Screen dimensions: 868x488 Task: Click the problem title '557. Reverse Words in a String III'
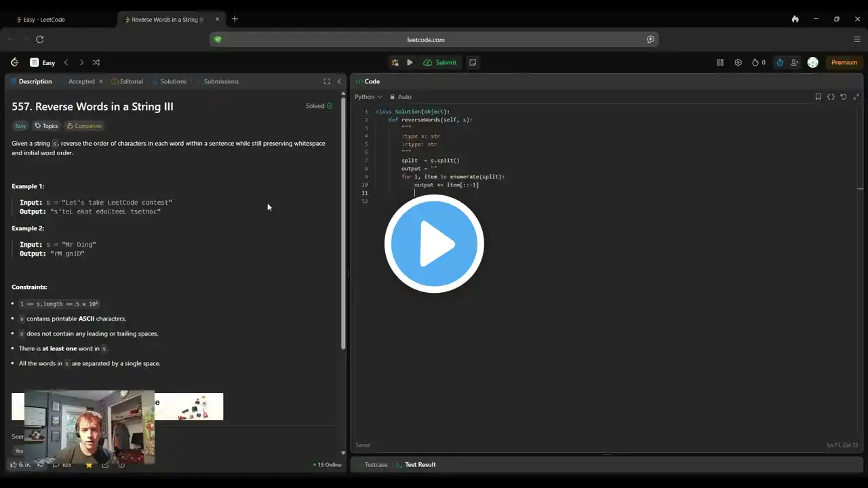pos(92,106)
